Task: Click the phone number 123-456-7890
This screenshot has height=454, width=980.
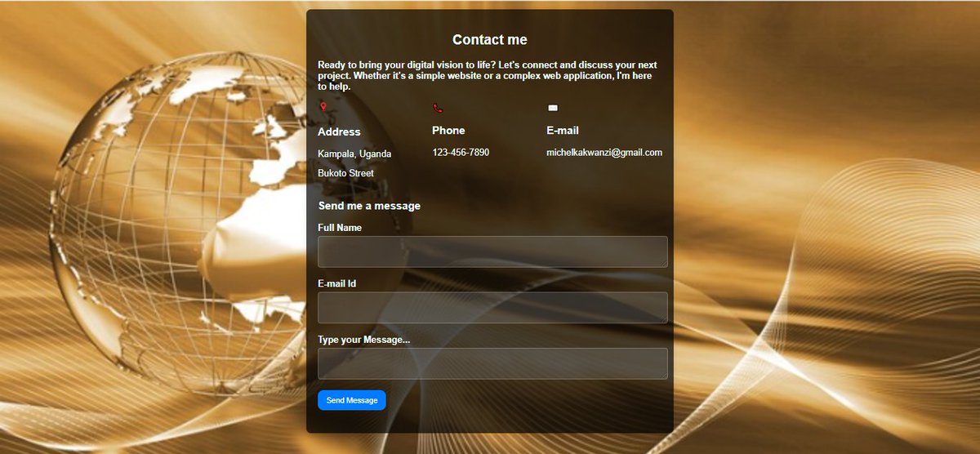Action: point(461,153)
